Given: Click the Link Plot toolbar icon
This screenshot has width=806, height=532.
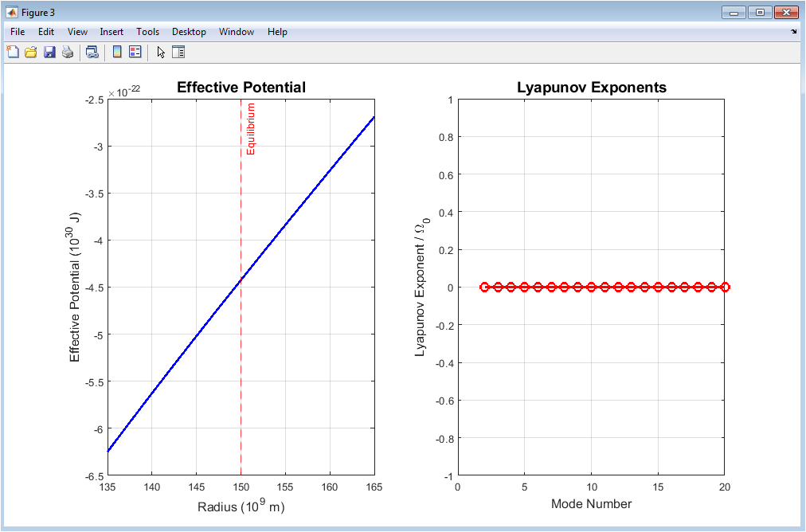Looking at the screenshot, I should coord(92,53).
